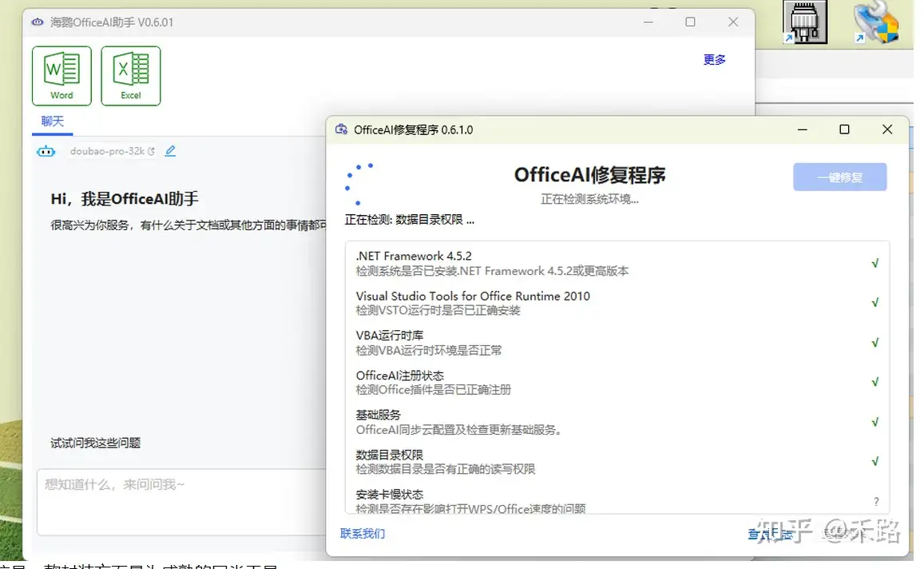Select the 安装卡慢状态 check row
The width and height of the screenshot is (924, 569).
(617, 500)
